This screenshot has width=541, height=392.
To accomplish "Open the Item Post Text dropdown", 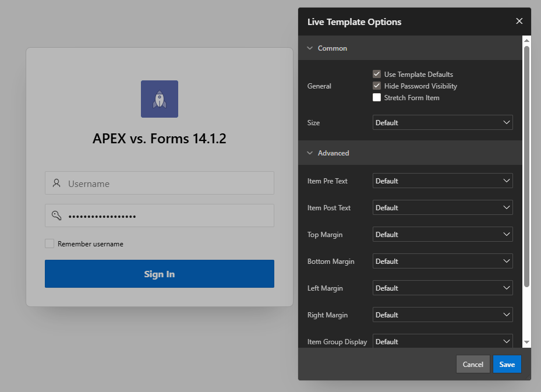I will (443, 208).
